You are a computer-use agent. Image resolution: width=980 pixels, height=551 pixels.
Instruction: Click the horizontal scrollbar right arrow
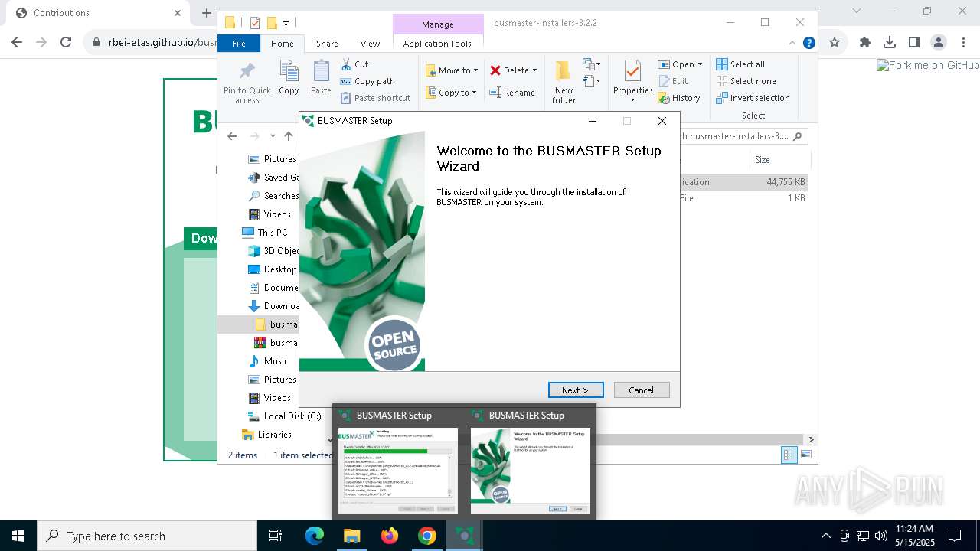coord(811,439)
